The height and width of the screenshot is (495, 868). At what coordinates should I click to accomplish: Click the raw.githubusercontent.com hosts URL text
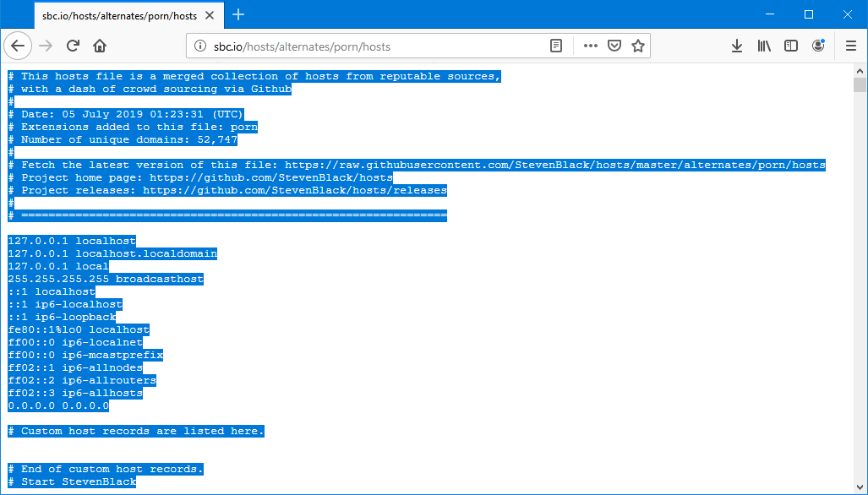click(555, 165)
